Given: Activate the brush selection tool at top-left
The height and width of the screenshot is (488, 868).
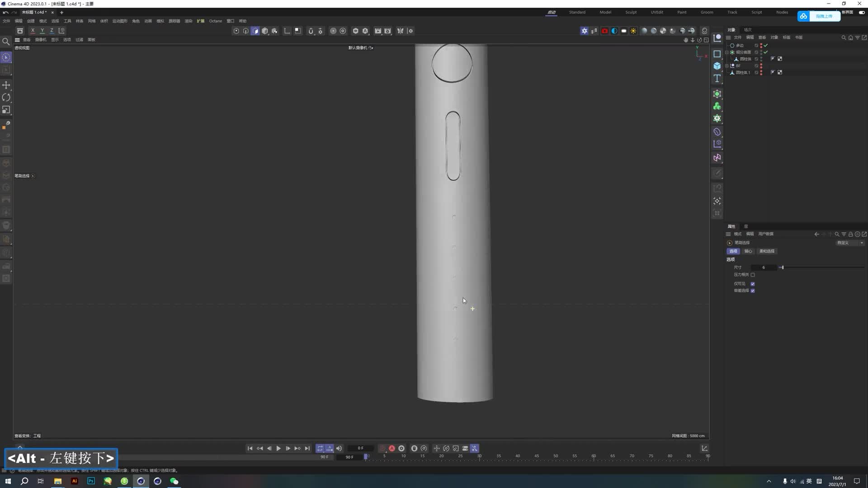Looking at the screenshot, I should click(6, 57).
